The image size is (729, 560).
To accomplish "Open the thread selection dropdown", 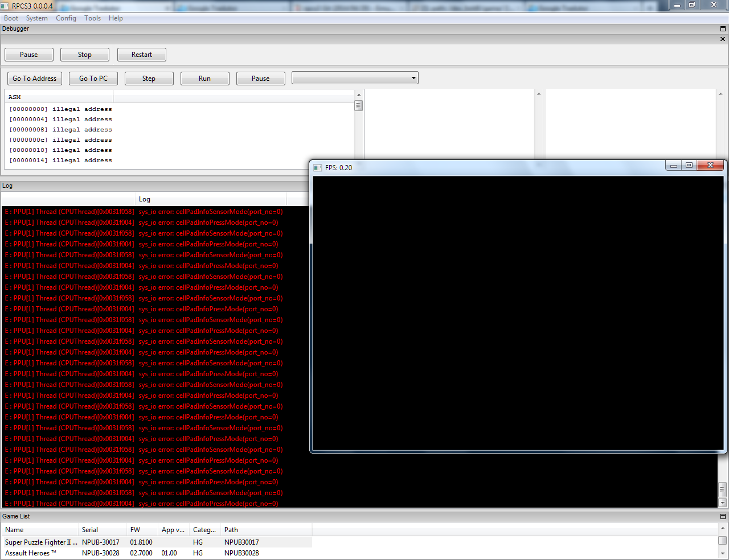I will click(355, 78).
